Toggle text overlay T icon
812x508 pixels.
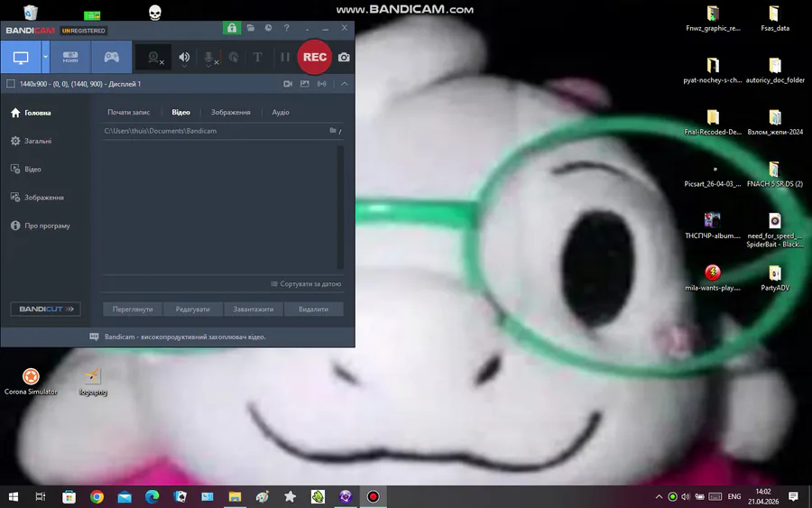(x=257, y=57)
